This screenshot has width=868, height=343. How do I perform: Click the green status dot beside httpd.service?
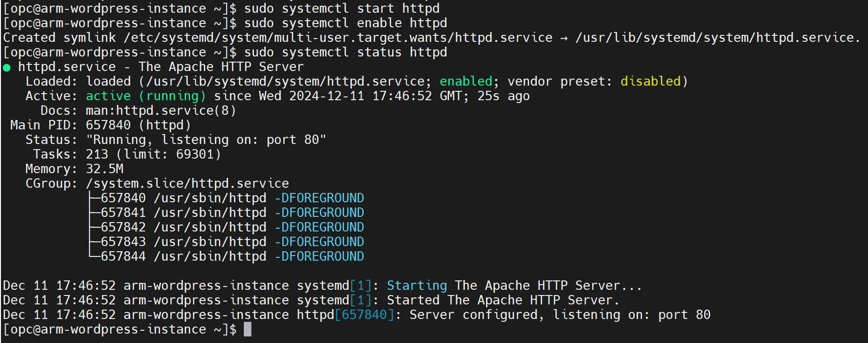[x=7, y=68]
